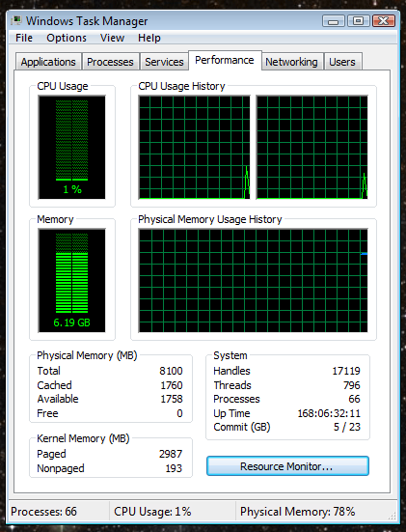The width and height of the screenshot is (406, 532).
Task: Switch to the Processes tab
Action: click(111, 62)
